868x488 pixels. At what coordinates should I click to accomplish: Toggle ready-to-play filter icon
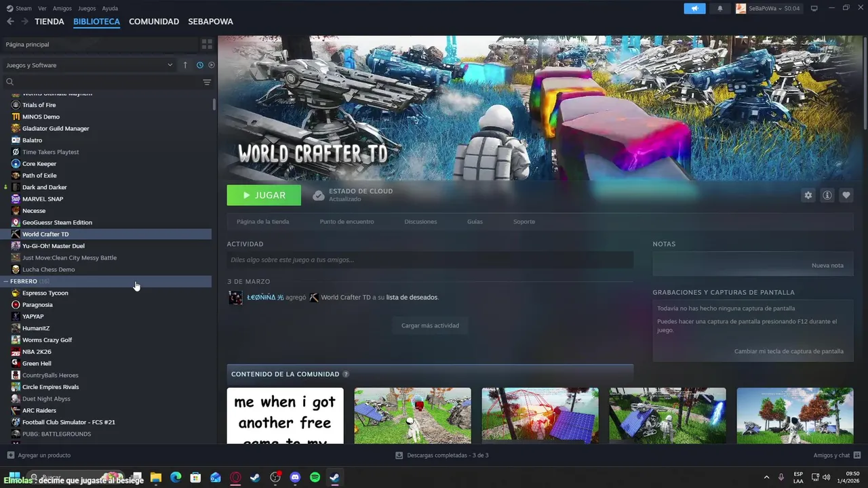(212, 65)
